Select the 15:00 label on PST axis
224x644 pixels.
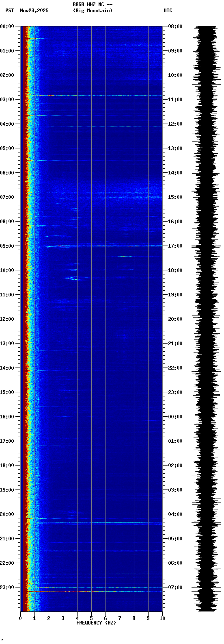pyautogui.click(x=7, y=392)
